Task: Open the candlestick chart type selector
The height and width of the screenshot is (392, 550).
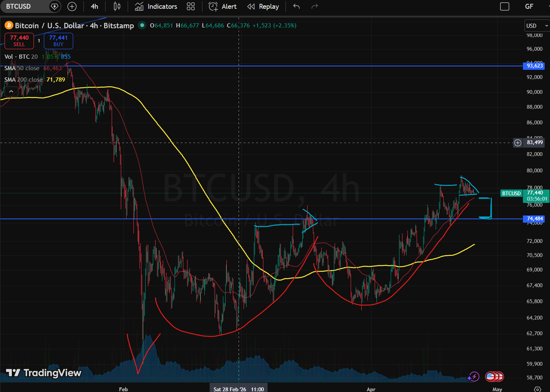Action: coord(117,6)
